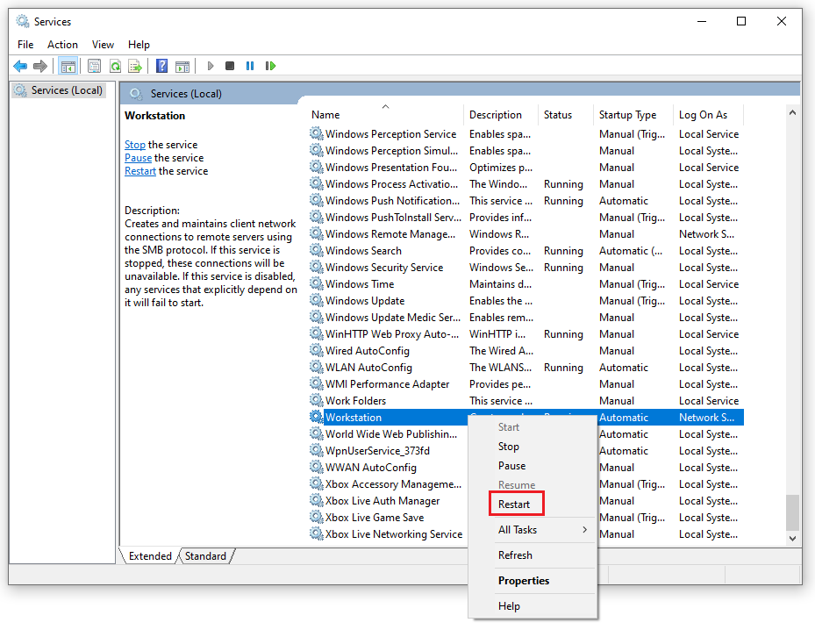Click the gear icon beside WWAN AutoConfig

(x=317, y=468)
